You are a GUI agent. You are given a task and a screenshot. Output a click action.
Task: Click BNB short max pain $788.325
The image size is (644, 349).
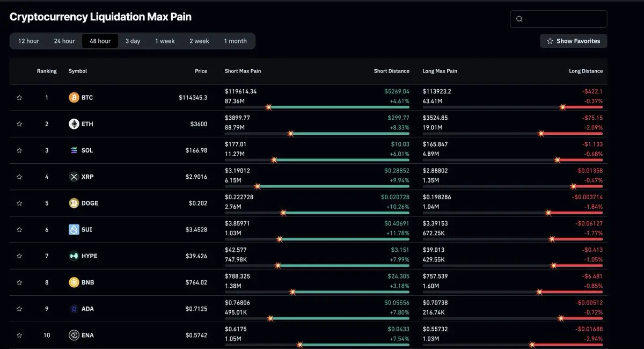(237, 277)
